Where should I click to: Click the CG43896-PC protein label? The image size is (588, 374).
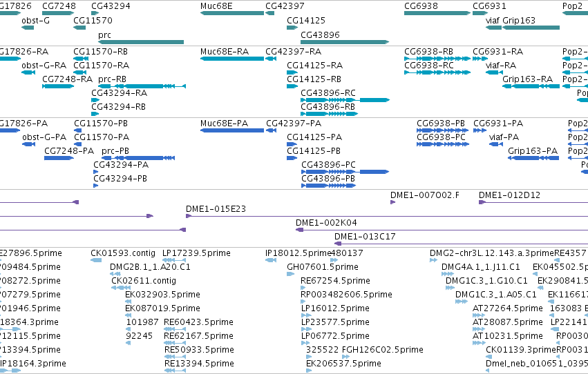point(328,165)
